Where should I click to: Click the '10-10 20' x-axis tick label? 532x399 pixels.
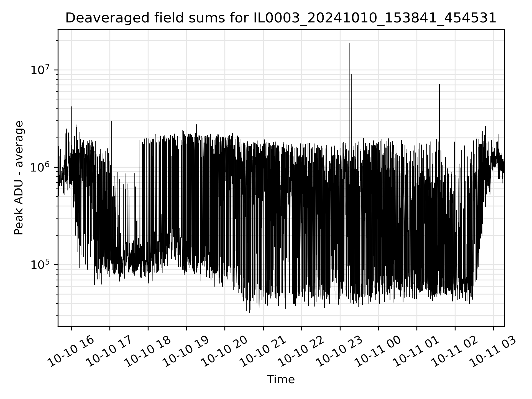pyautogui.click(x=224, y=352)
